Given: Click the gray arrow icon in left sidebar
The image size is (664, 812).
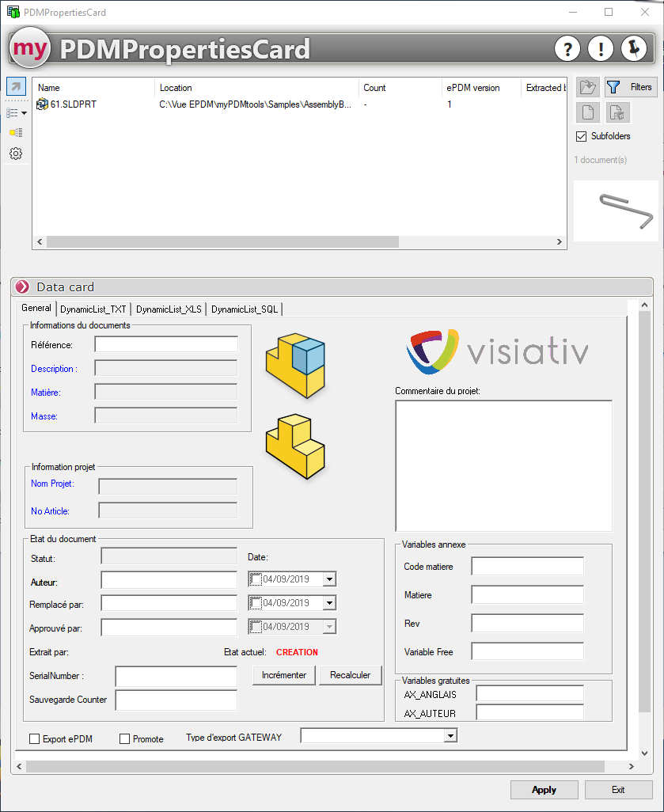Looking at the screenshot, I should coord(16,86).
